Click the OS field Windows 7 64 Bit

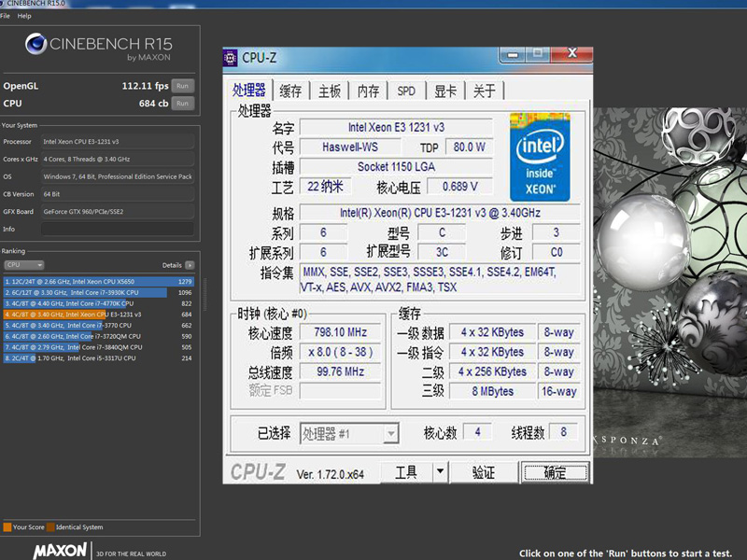coord(118,176)
